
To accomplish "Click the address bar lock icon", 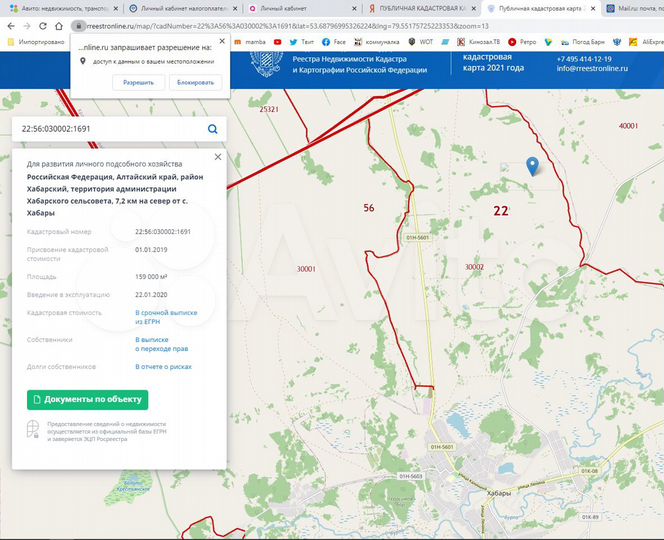I will [75, 24].
